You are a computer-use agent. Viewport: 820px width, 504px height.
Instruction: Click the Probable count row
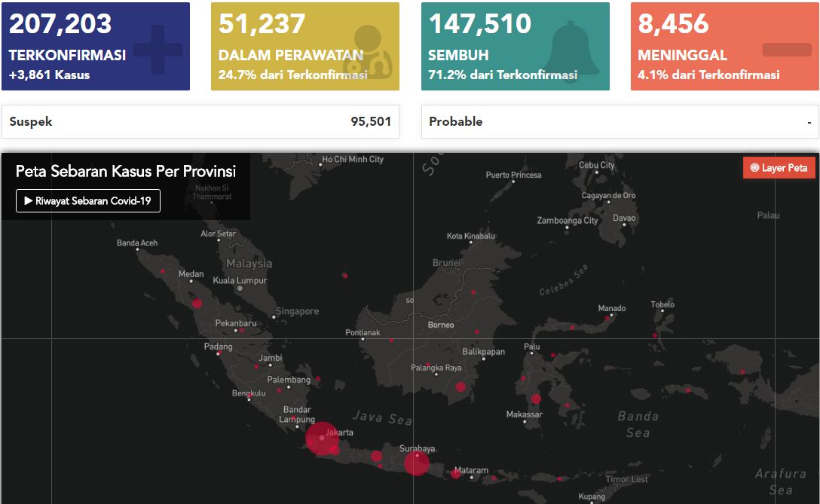[620, 121]
